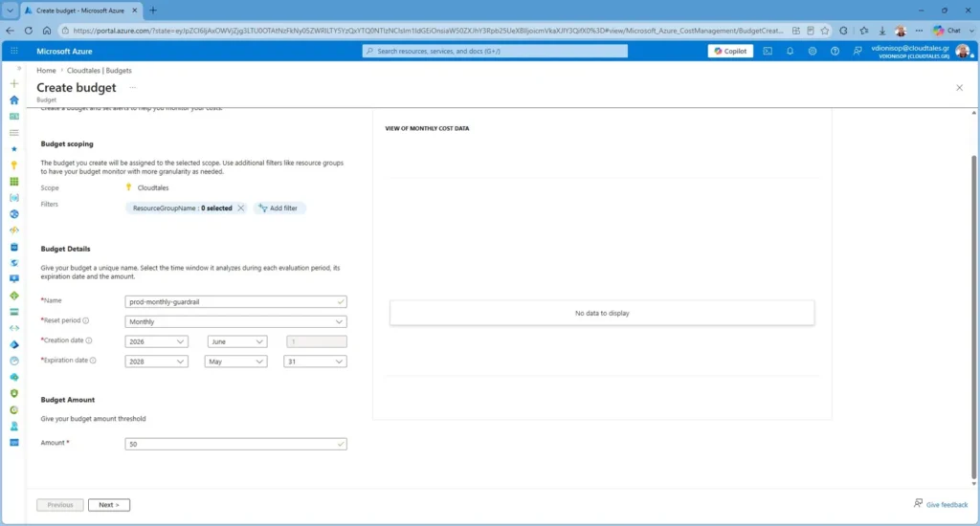
Task: Open portal Settings gear icon
Action: tap(813, 52)
